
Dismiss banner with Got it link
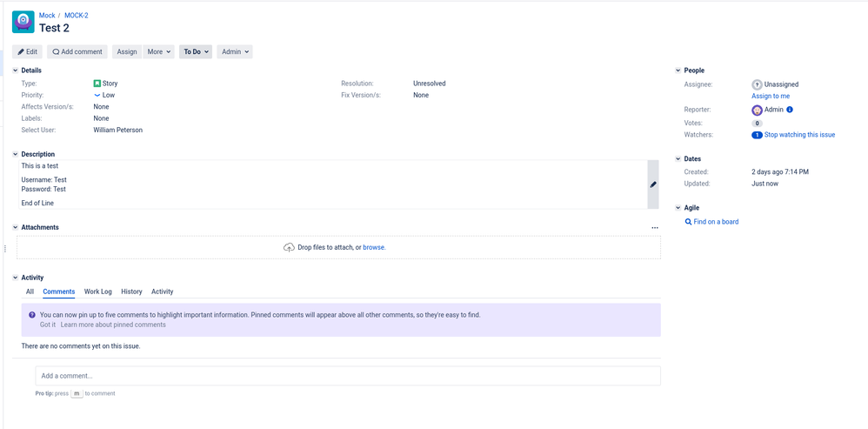(x=48, y=325)
